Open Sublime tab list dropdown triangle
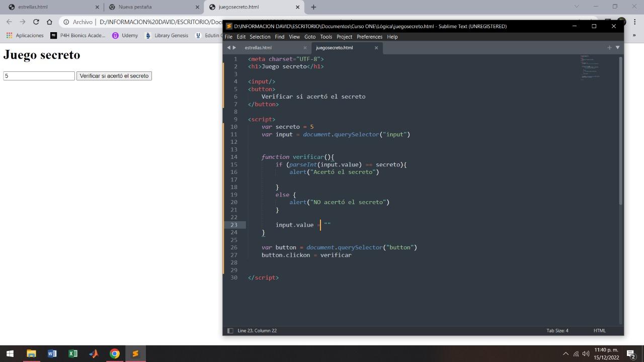The width and height of the screenshot is (644, 362). 618,47
